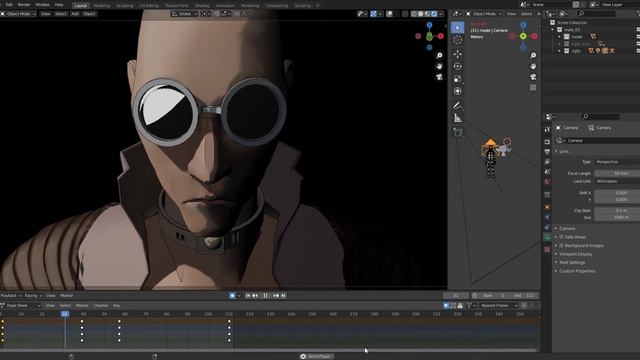
Task: Open the Help menu
Action: click(x=59, y=5)
